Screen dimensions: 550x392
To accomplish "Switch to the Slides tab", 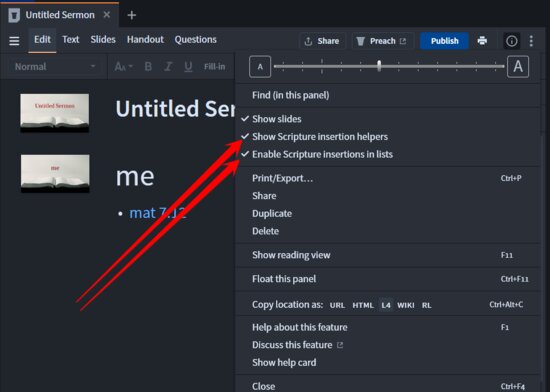I will 103,40.
